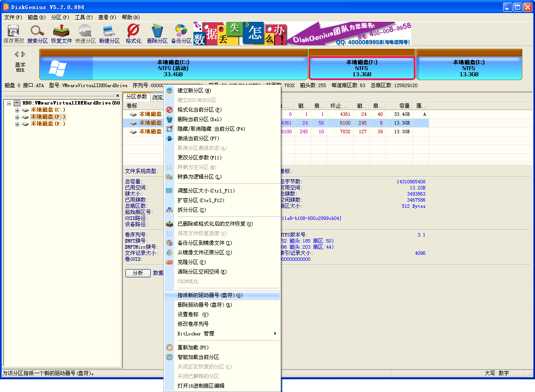Click the 新建分区 laptop icon
The width and height of the screenshot is (535, 392).
click(109, 34)
